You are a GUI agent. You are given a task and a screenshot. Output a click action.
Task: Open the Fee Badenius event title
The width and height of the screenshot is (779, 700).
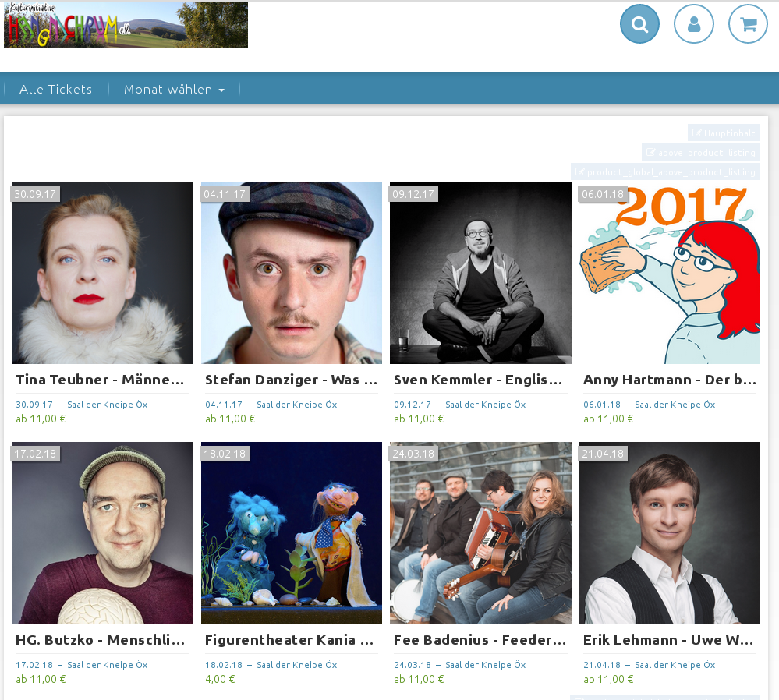point(480,640)
